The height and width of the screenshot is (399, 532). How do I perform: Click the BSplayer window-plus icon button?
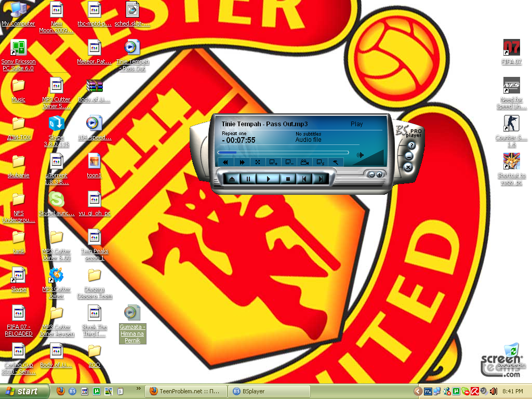pos(273,163)
